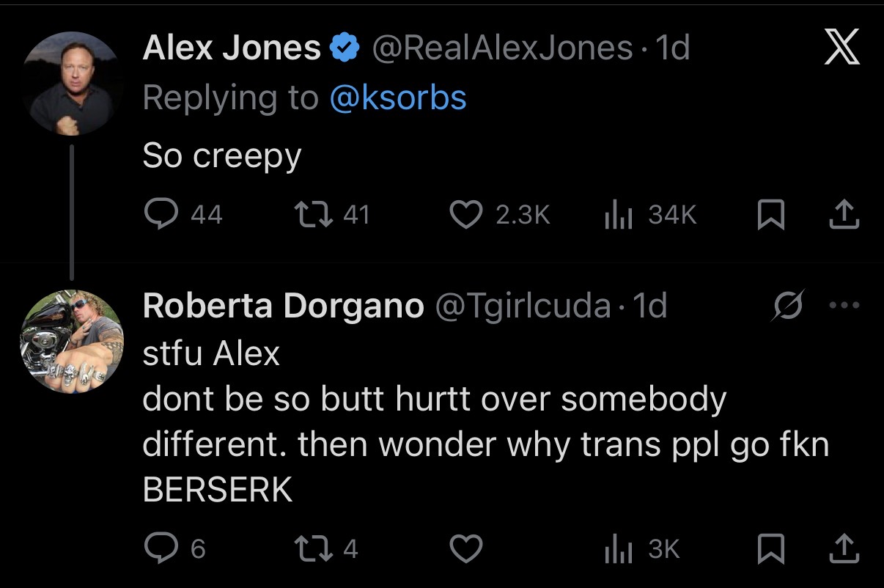View the 3K views analytics
The image size is (884, 588).
coord(641,548)
